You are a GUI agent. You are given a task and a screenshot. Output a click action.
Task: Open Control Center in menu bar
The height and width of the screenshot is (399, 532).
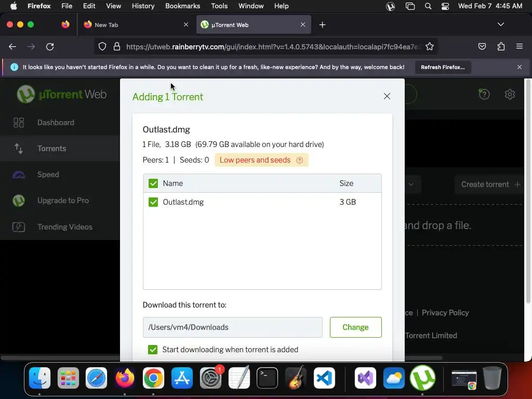[445, 6]
